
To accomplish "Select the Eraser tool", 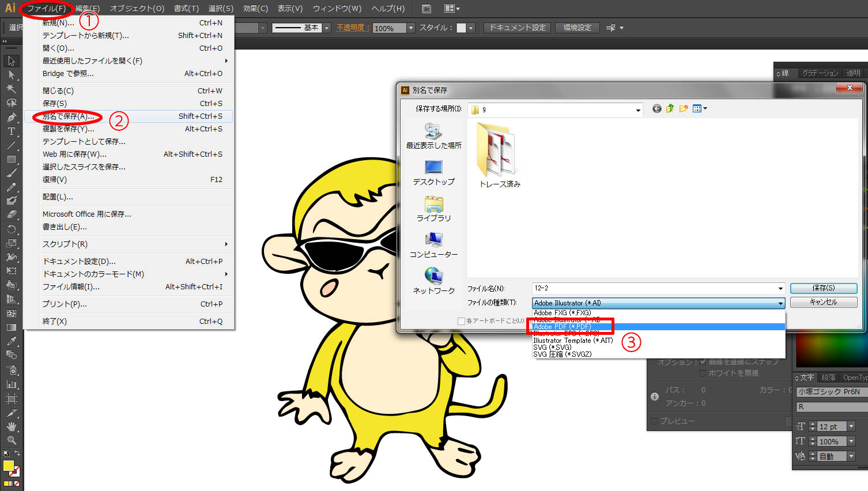I will (12, 214).
